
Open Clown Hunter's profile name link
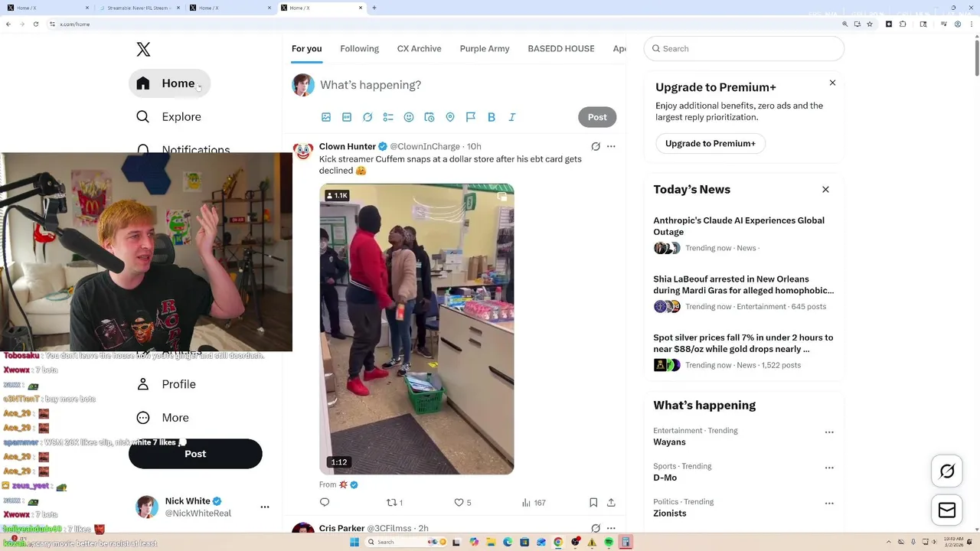coord(348,146)
